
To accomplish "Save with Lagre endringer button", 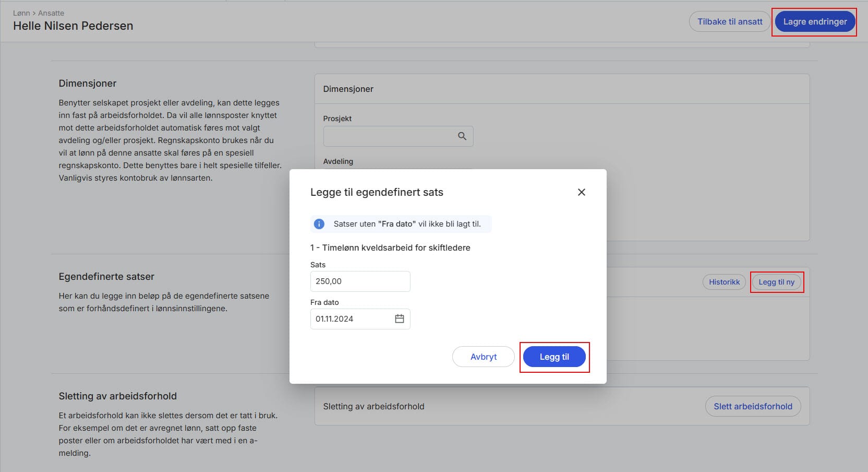I will click(815, 21).
